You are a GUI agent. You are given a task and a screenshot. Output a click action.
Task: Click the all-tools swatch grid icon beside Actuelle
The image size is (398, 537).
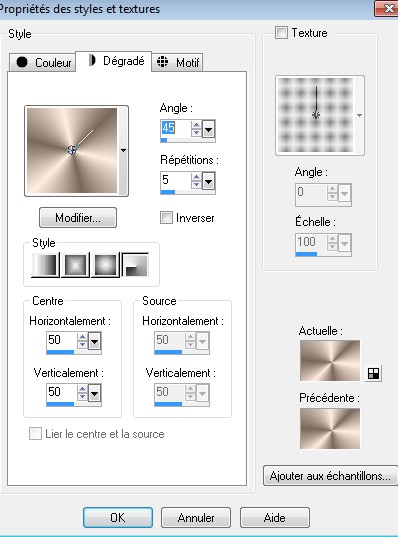[373, 373]
